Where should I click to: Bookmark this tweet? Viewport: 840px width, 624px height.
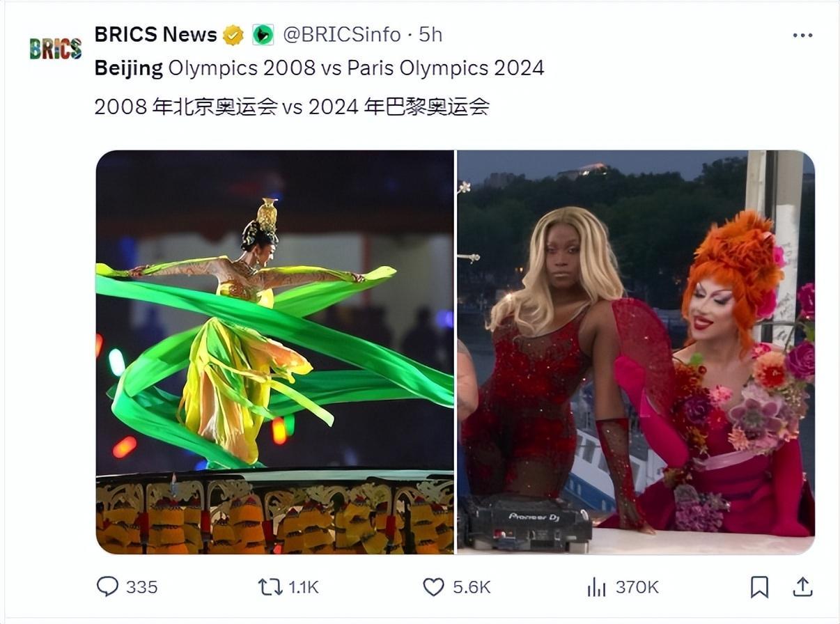coord(759,587)
